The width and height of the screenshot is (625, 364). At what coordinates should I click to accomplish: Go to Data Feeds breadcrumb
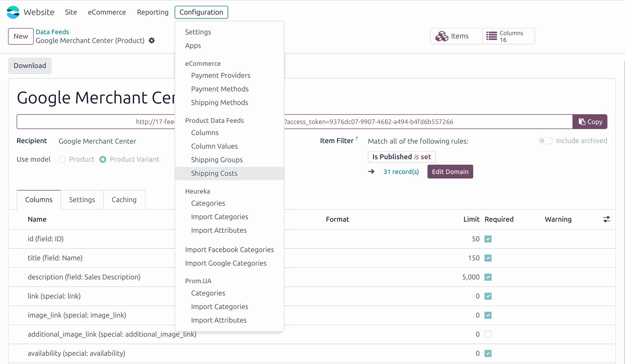[x=52, y=32]
